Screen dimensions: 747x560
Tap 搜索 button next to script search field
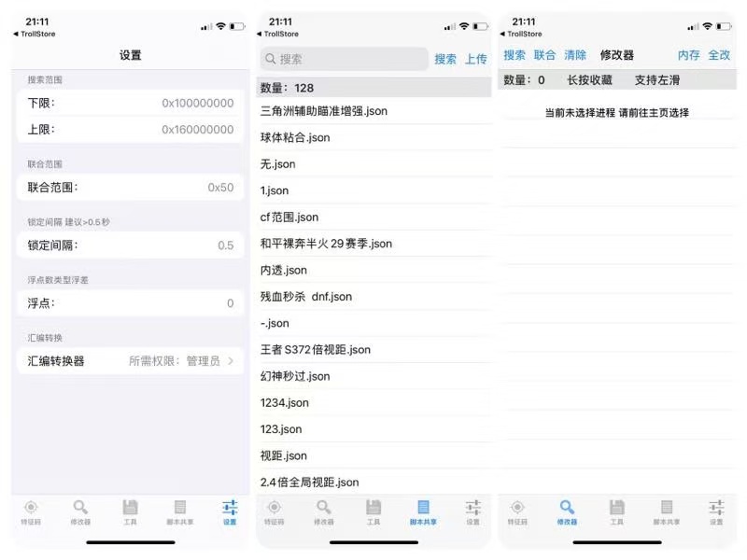pos(445,59)
